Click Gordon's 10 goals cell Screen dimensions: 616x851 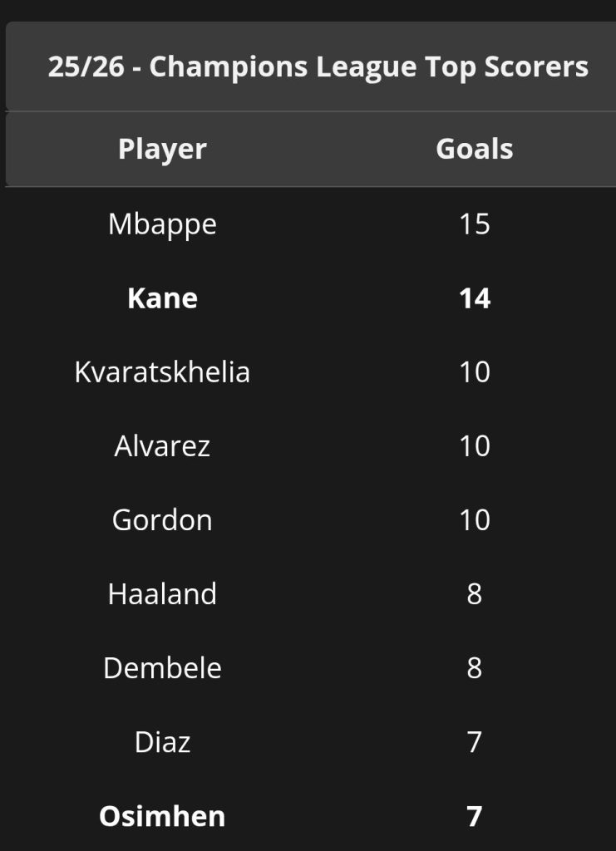pos(475,520)
